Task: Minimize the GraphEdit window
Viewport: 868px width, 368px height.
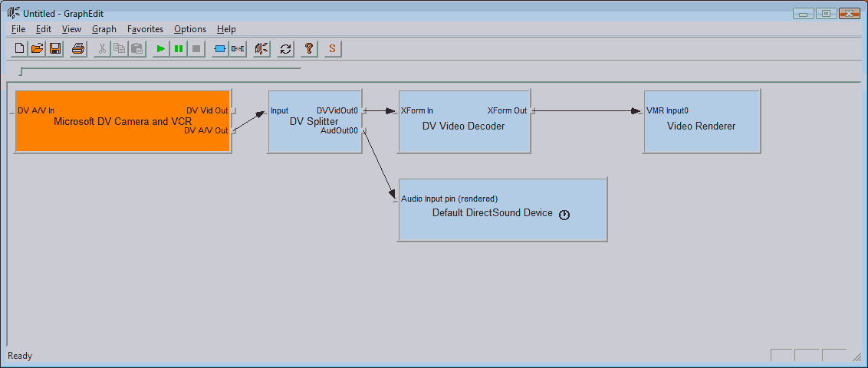Action: point(803,13)
